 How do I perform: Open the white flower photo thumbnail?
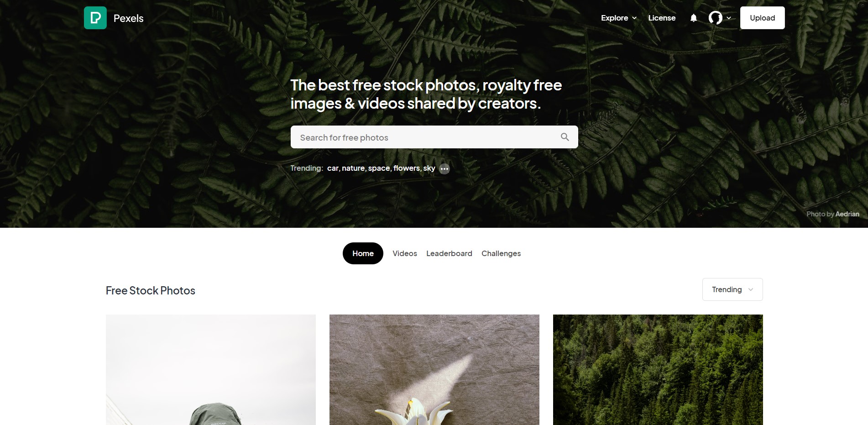point(434,370)
